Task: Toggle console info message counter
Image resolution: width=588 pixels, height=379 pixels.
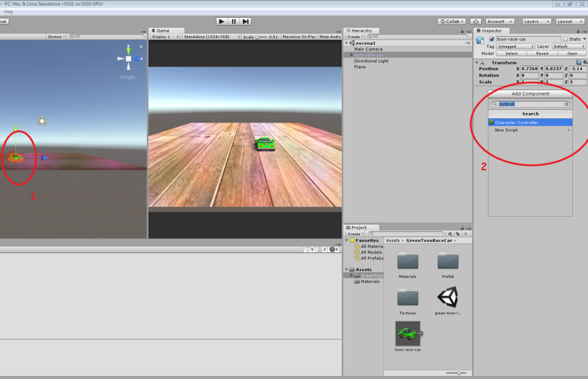Action: [310, 249]
